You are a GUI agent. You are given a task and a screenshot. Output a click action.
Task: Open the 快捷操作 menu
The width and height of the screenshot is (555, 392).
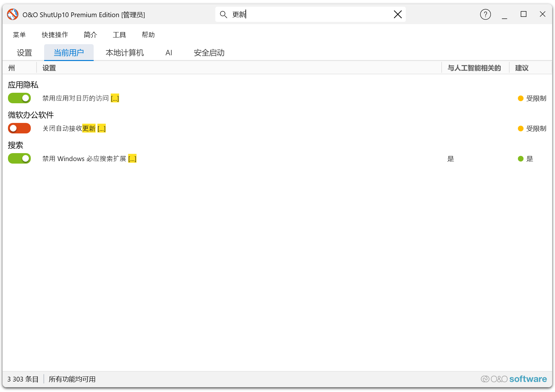(55, 35)
